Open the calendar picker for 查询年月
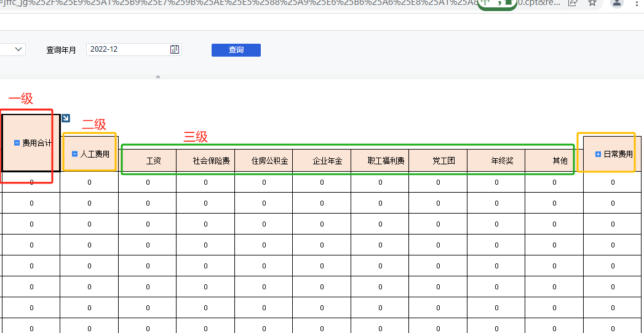The width and height of the screenshot is (644, 333). 175,49
